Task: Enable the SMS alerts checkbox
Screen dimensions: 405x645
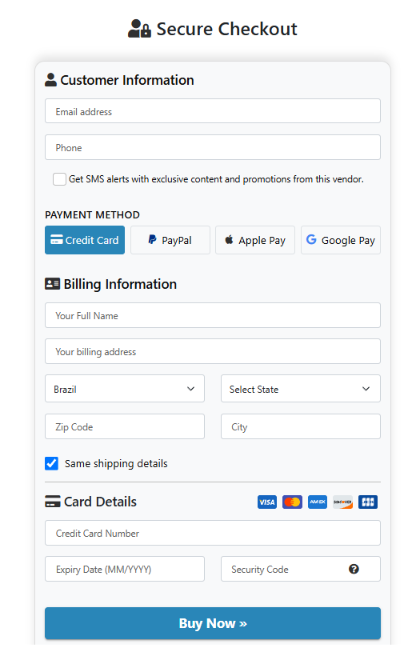Action: point(59,179)
